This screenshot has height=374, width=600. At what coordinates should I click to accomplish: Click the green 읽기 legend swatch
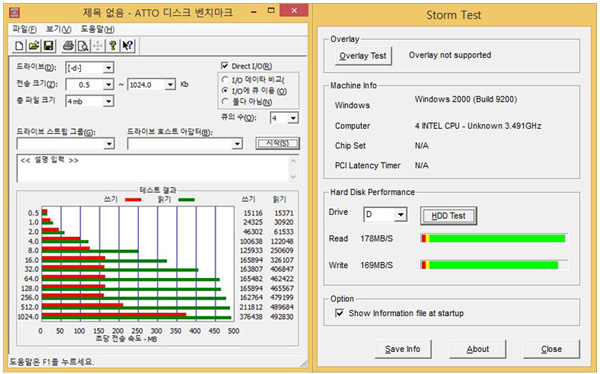tap(186, 200)
